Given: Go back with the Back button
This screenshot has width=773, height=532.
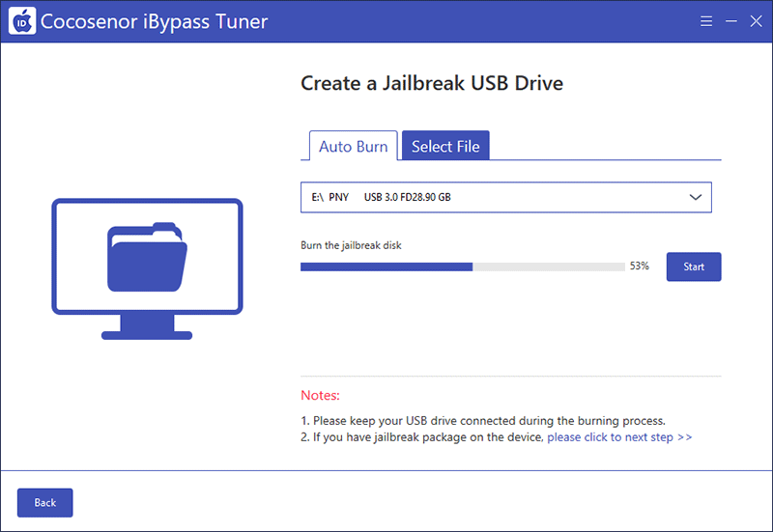Looking at the screenshot, I should click(44, 502).
